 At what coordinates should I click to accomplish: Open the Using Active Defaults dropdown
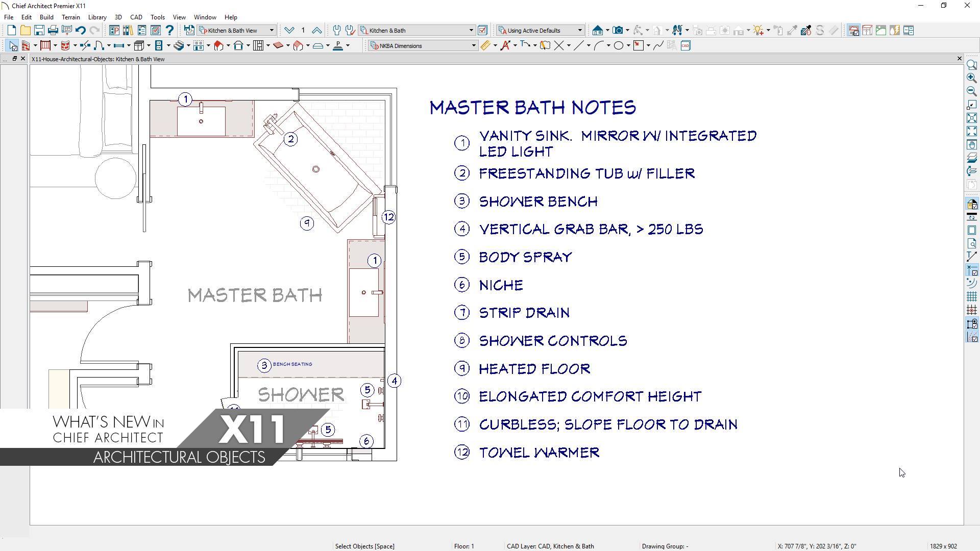[541, 31]
